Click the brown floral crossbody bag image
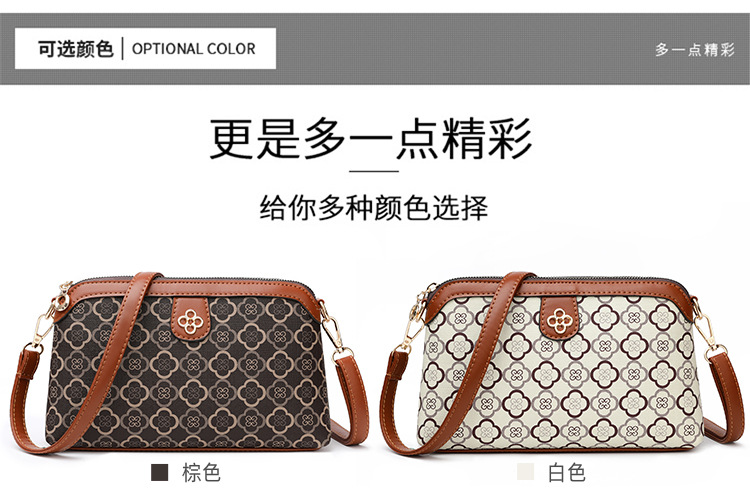 pos(189,364)
